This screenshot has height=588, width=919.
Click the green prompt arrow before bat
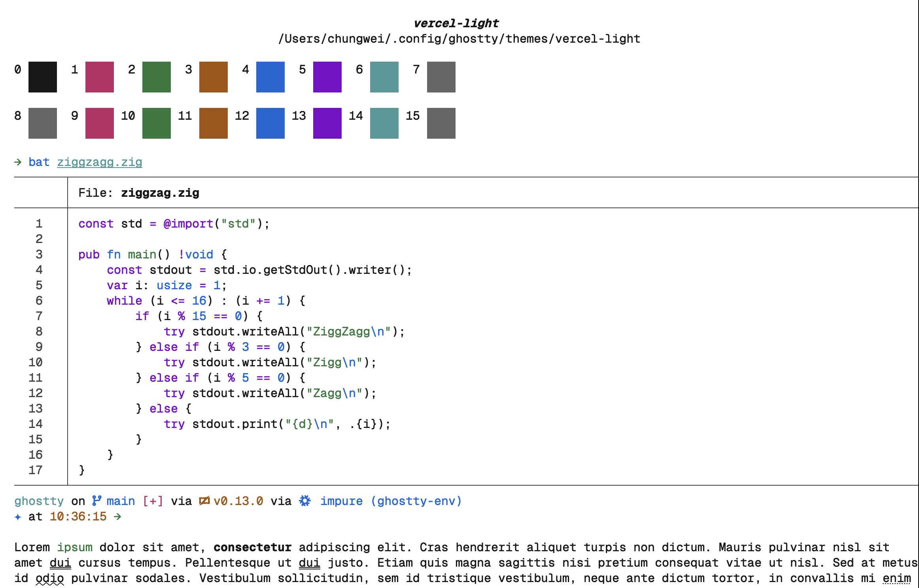click(18, 162)
